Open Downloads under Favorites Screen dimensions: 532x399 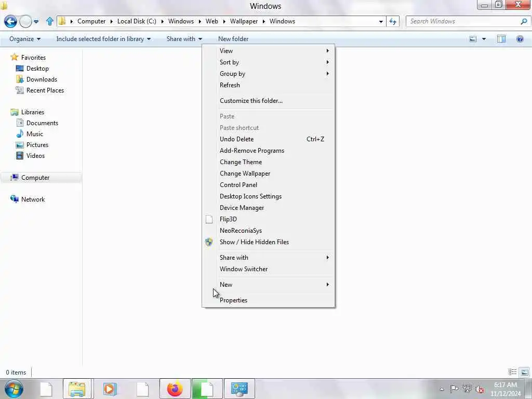click(42, 79)
